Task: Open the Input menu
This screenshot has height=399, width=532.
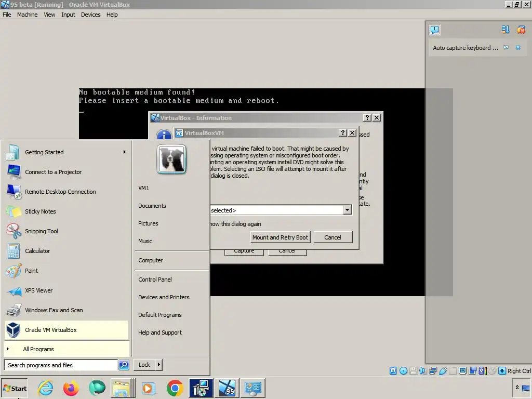Action: pyautogui.click(x=68, y=15)
